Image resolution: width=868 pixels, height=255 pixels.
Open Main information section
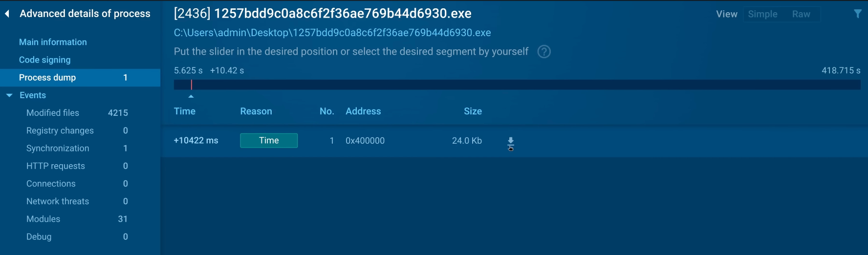tap(53, 42)
